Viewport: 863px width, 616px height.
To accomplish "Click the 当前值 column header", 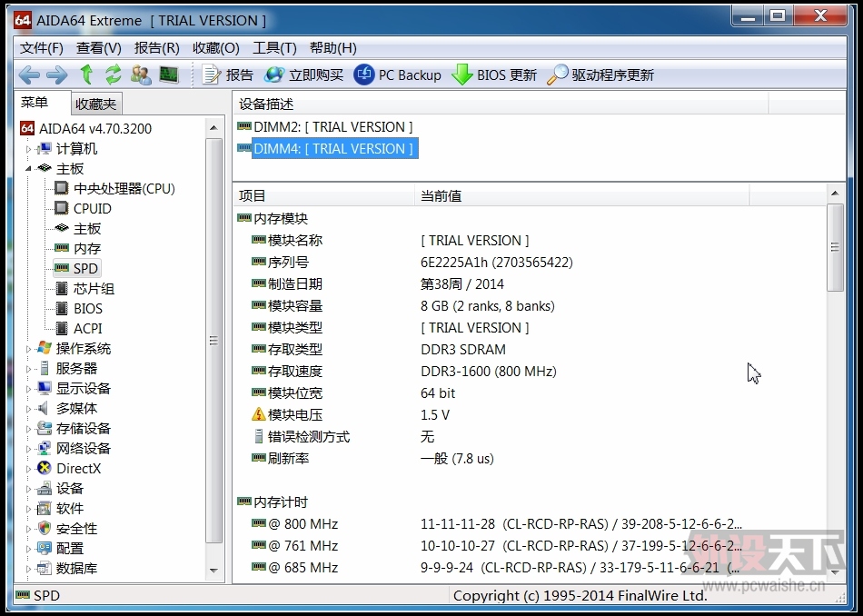I will (x=582, y=196).
